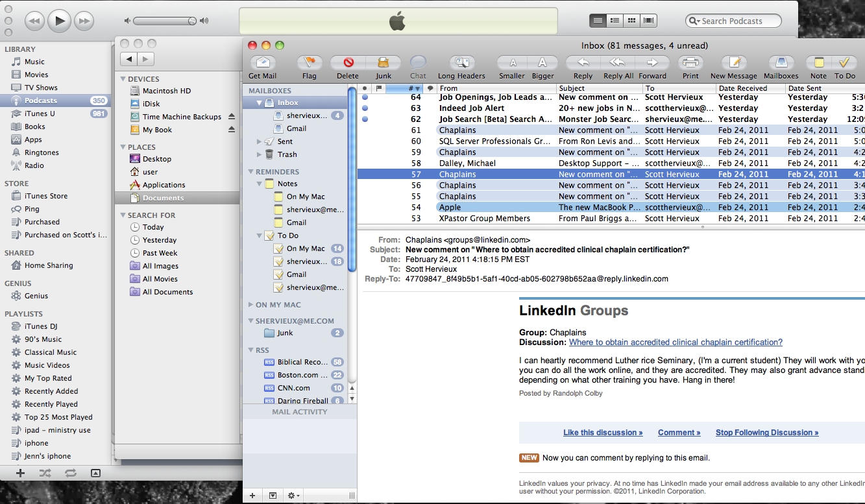Click the Comment link
The height and width of the screenshot is (504, 865).
679,433
